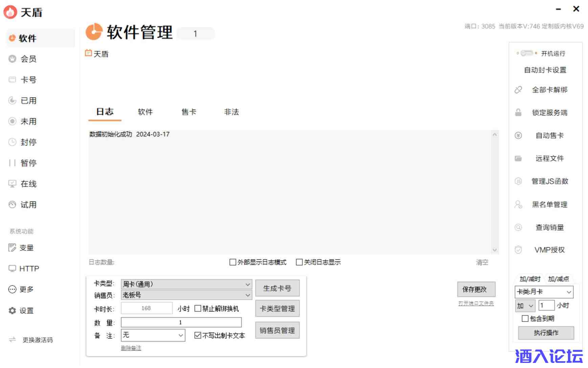Expand the card type dropdown
588x368 pixels.
coord(248,284)
